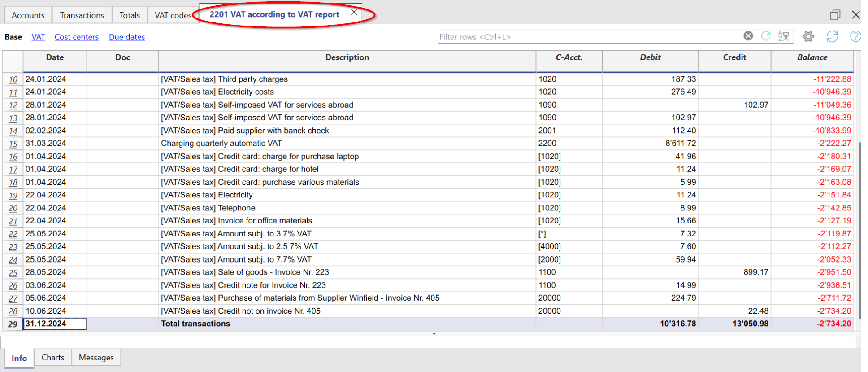Screen dimensions: 868x372
Task: Open the Cost centers view
Action: tap(77, 37)
